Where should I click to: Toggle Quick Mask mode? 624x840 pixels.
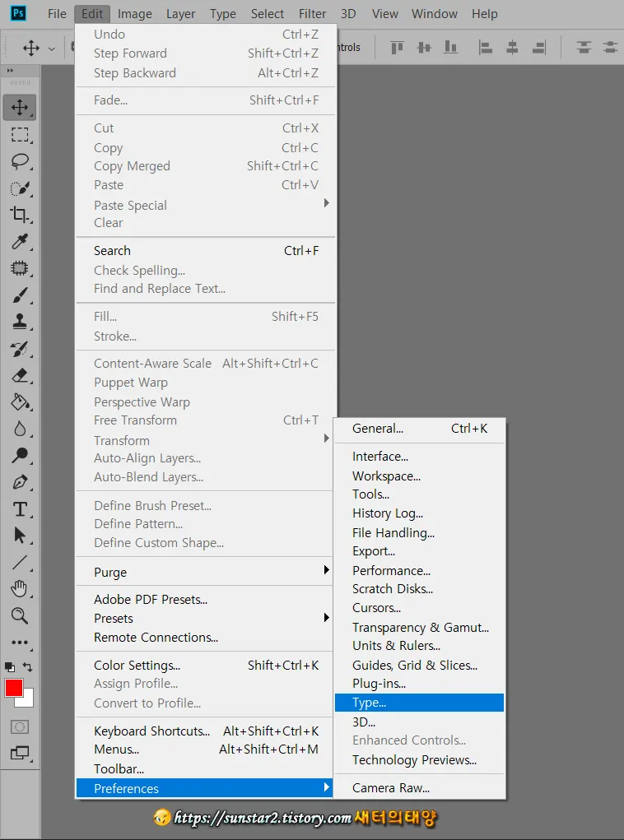click(20, 727)
